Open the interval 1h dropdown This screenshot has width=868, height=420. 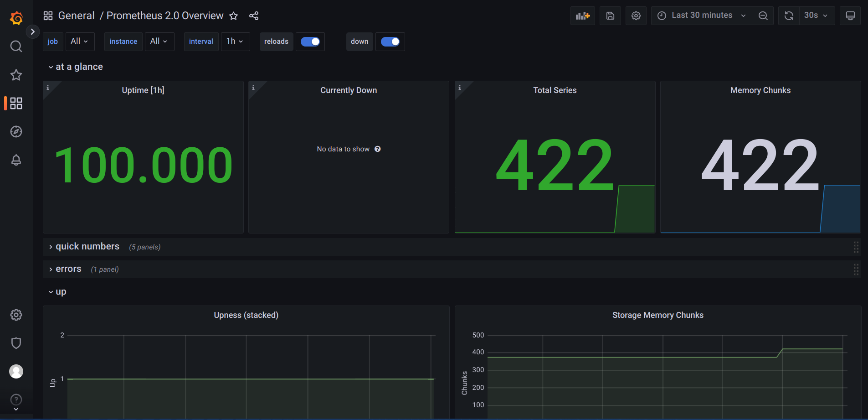[x=235, y=41]
